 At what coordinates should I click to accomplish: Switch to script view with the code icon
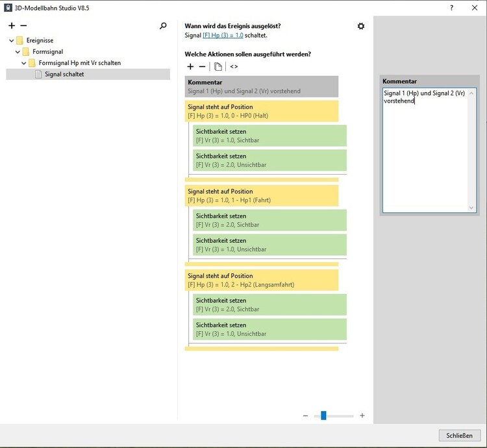[x=234, y=66]
